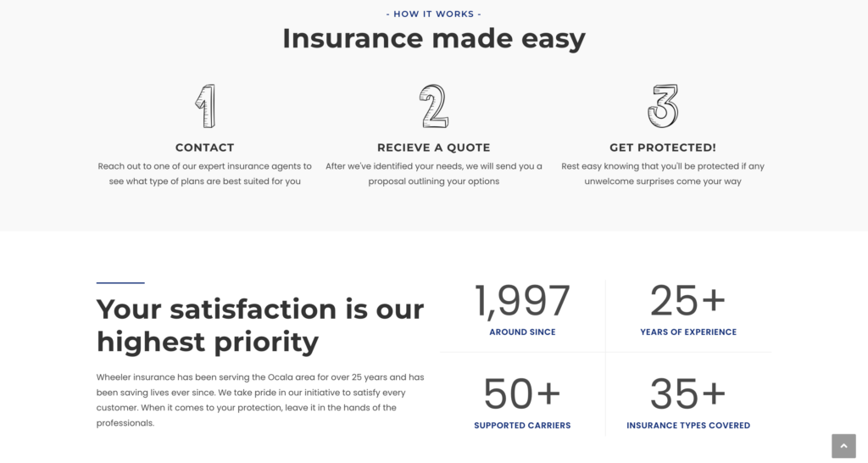Click the 25+ statistic number
The image size is (868, 463).
pos(688,301)
